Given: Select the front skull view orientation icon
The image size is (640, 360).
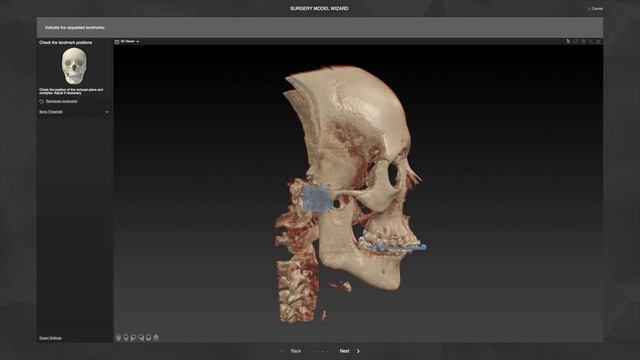Looking at the screenshot, I should pyautogui.click(x=118, y=338).
